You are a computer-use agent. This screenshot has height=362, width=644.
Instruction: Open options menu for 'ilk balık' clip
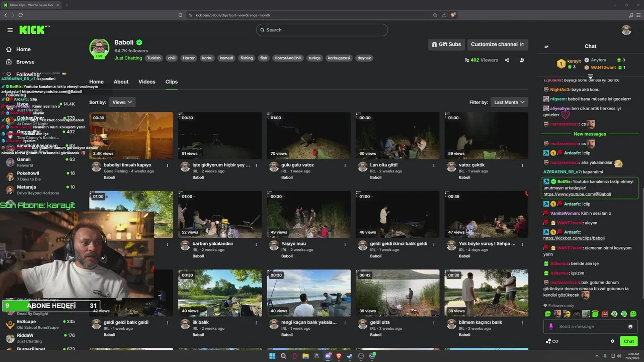[x=256, y=323]
